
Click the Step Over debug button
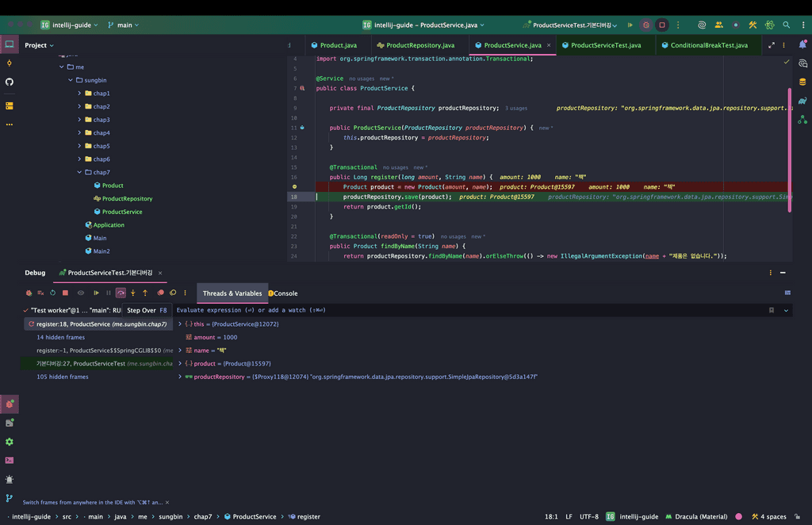(x=121, y=293)
